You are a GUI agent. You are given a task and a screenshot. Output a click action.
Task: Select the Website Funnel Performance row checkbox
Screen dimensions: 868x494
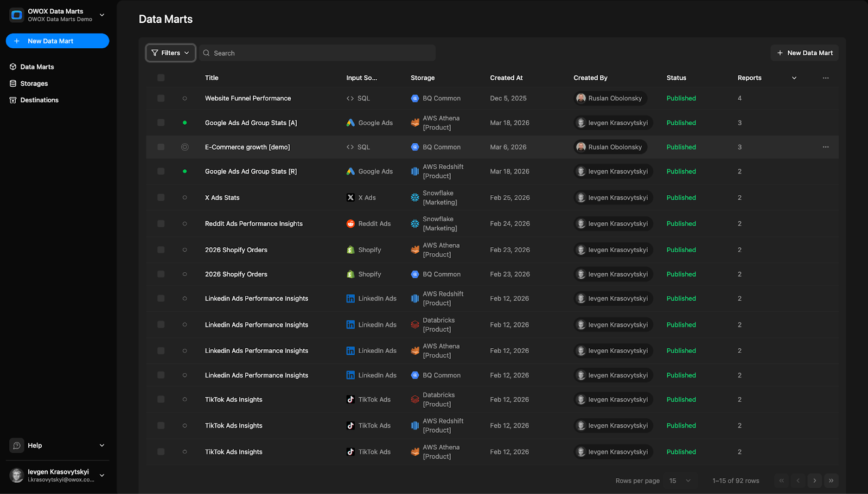161,98
